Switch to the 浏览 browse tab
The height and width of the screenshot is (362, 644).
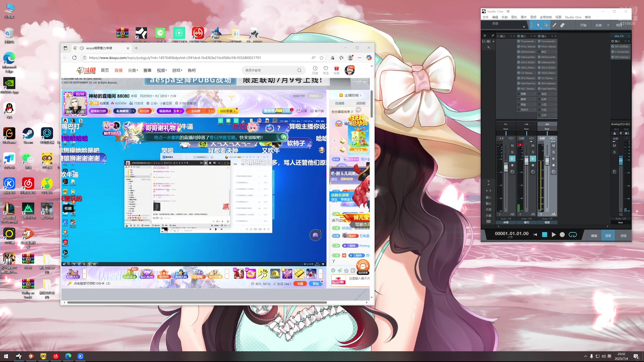623,236
